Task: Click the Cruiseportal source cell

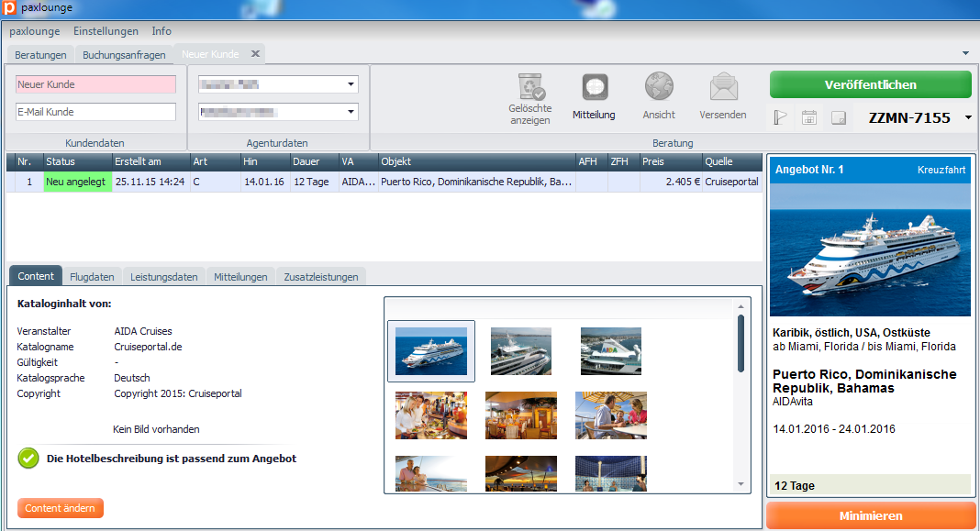Action: [x=732, y=182]
